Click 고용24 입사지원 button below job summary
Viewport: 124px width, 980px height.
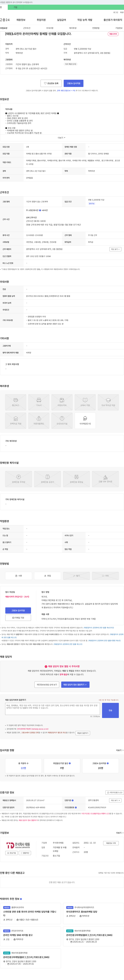pyautogui.click(x=73, y=83)
